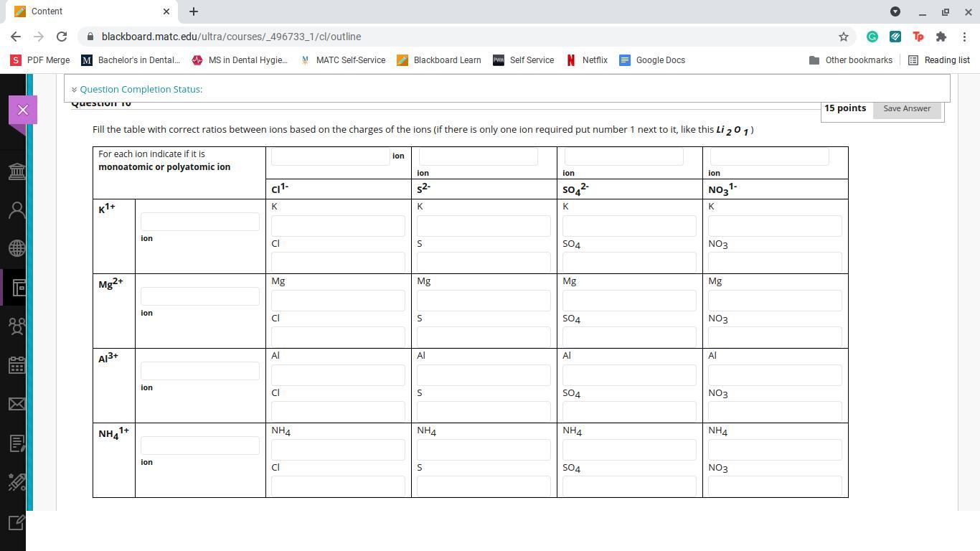Open Chrome Extensions puzzle icon
Viewport: 980px width, 551px height.
click(x=941, y=37)
